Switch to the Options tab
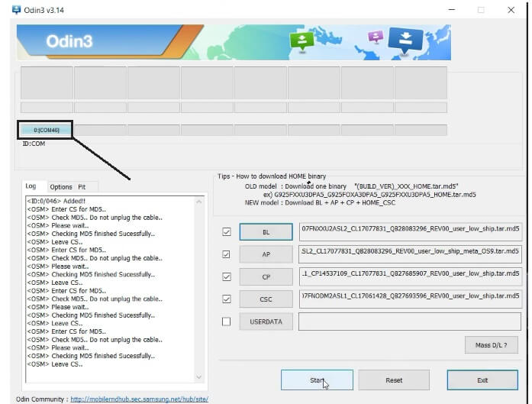 click(60, 187)
